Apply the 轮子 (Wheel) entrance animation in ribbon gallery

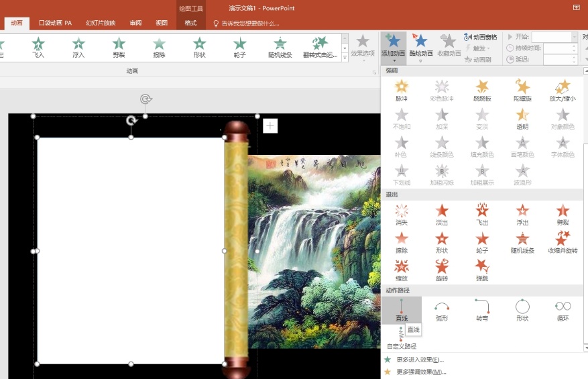(x=239, y=48)
